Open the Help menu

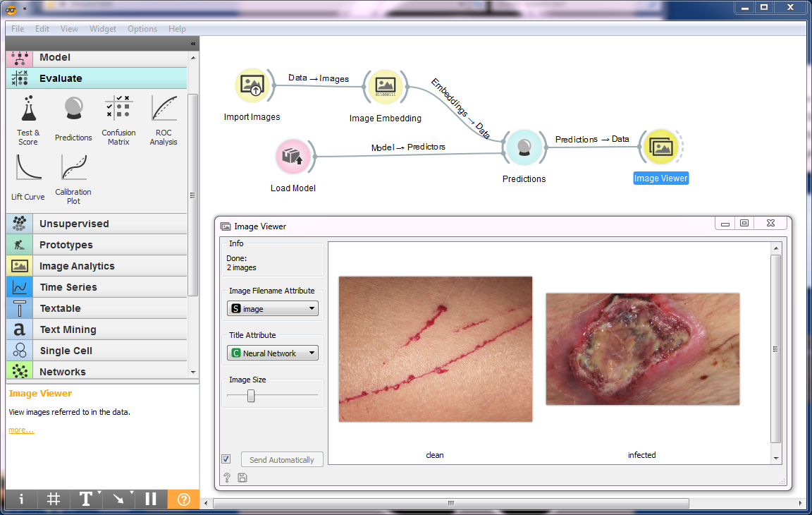click(177, 29)
